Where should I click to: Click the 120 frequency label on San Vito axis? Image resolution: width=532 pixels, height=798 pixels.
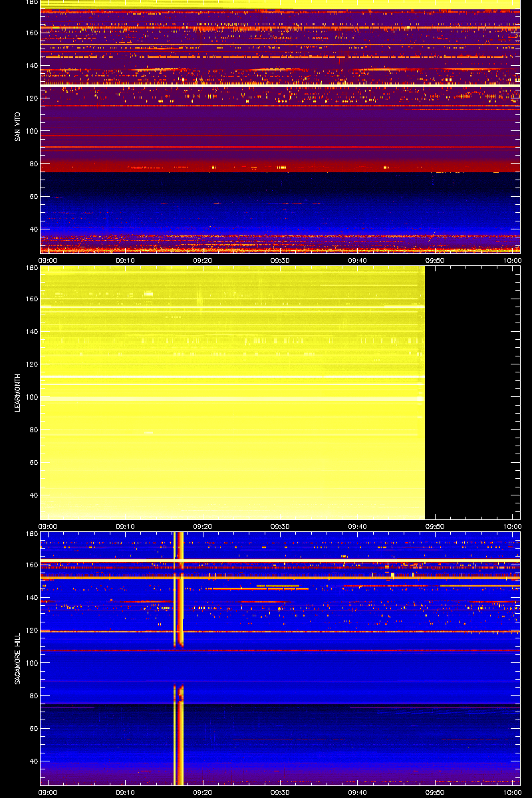(31, 98)
